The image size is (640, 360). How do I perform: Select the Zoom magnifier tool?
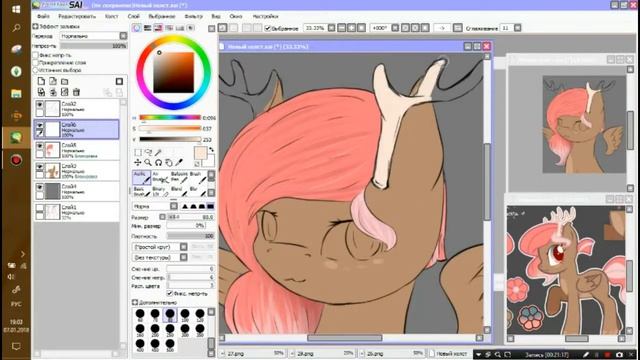point(148,162)
